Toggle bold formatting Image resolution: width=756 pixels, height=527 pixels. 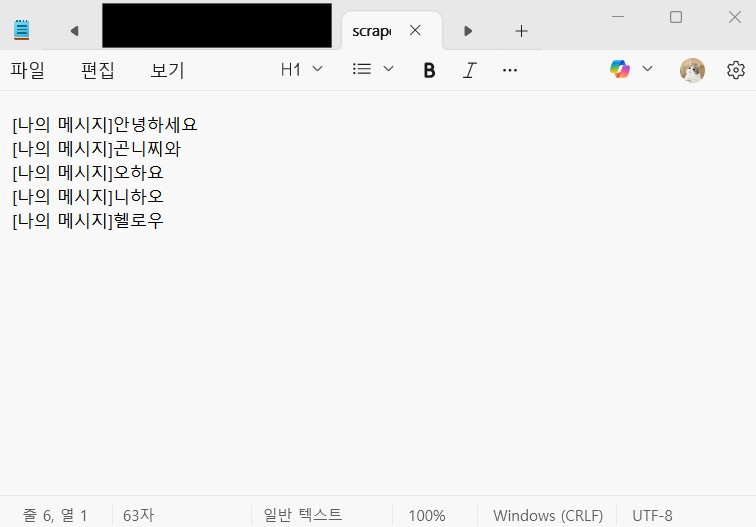pyautogui.click(x=429, y=70)
